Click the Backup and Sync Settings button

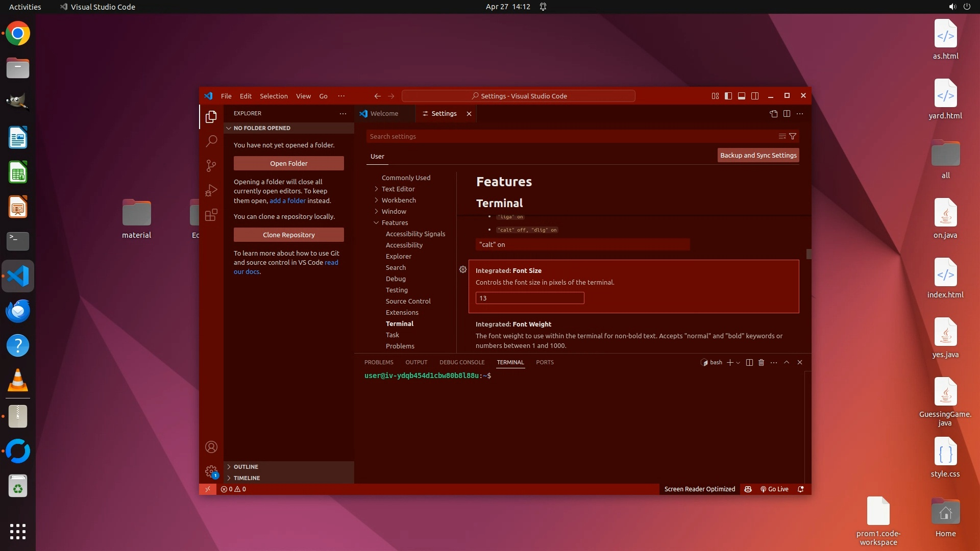(x=758, y=155)
